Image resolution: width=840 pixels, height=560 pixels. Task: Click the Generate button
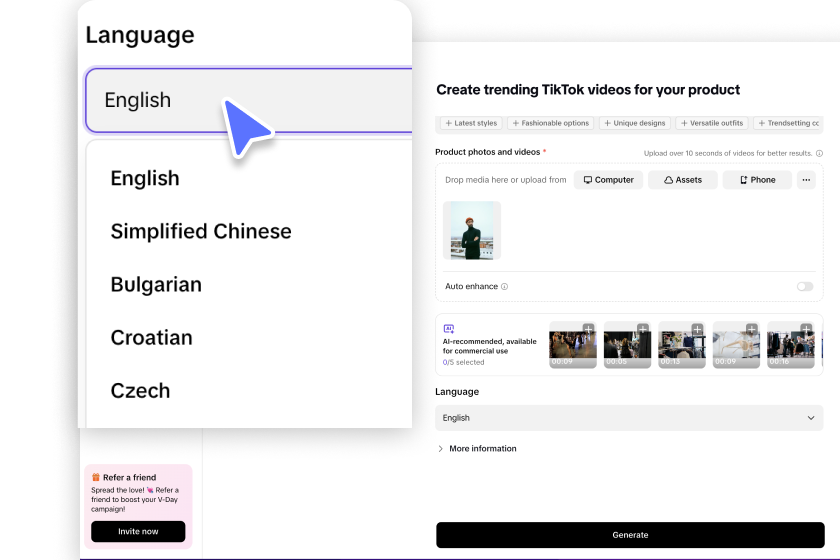tap(630, 535)
